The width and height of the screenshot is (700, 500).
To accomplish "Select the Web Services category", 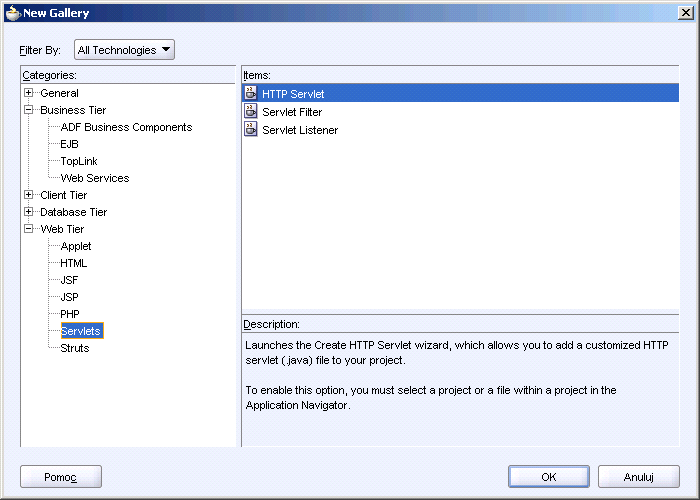I will [x=95, y=178].
